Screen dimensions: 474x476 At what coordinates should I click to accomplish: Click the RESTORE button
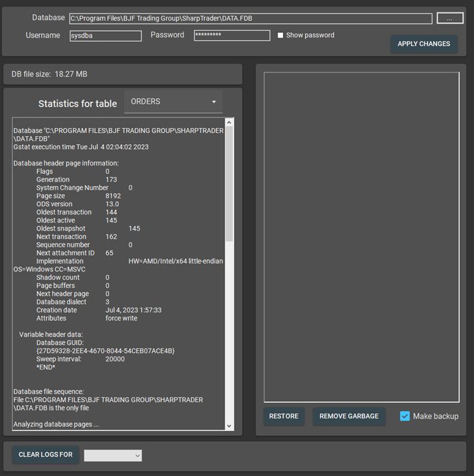point(284,416)
